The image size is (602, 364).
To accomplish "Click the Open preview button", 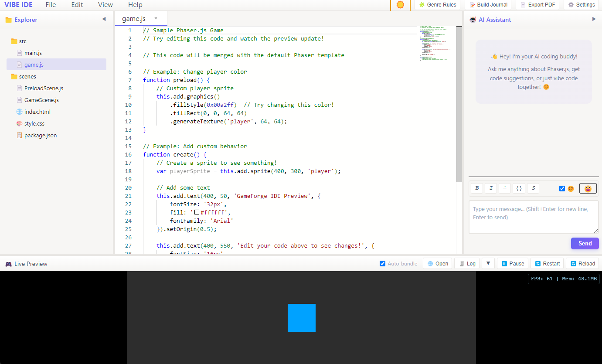I will tap(438, 263).
